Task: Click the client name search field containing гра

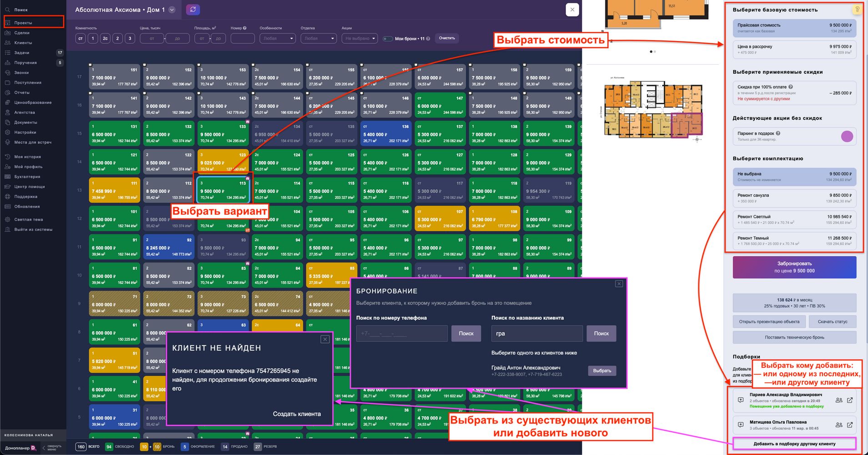Action: click(x=537, y=334)
